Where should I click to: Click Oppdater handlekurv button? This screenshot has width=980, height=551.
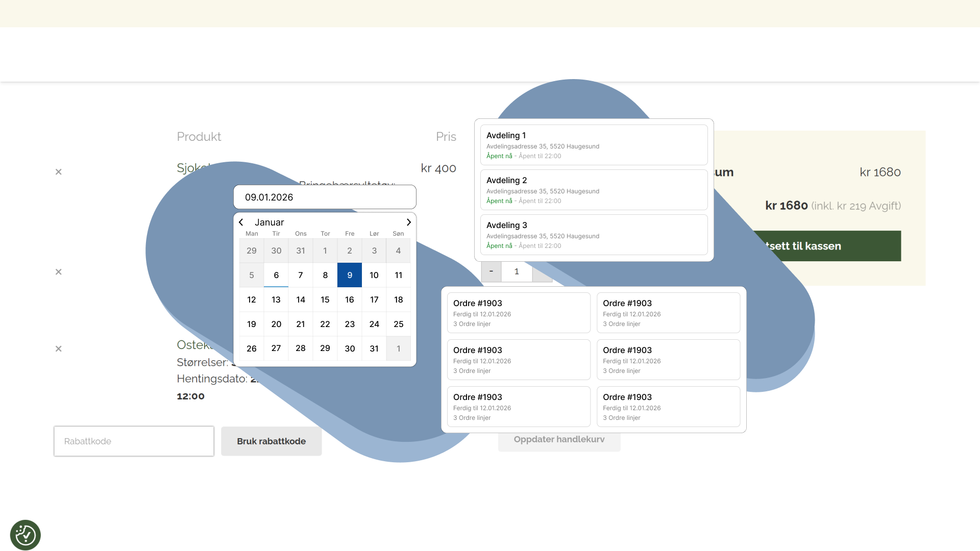(559, 441)
